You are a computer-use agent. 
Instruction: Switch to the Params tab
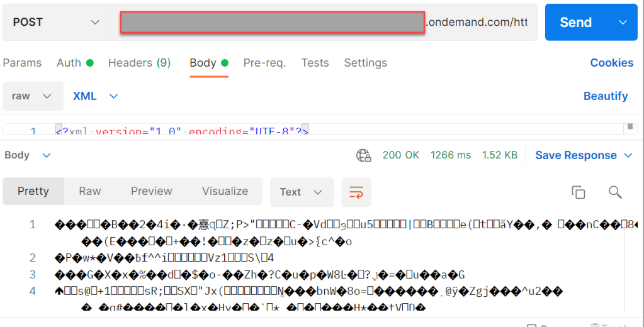[x=22, y=63]
